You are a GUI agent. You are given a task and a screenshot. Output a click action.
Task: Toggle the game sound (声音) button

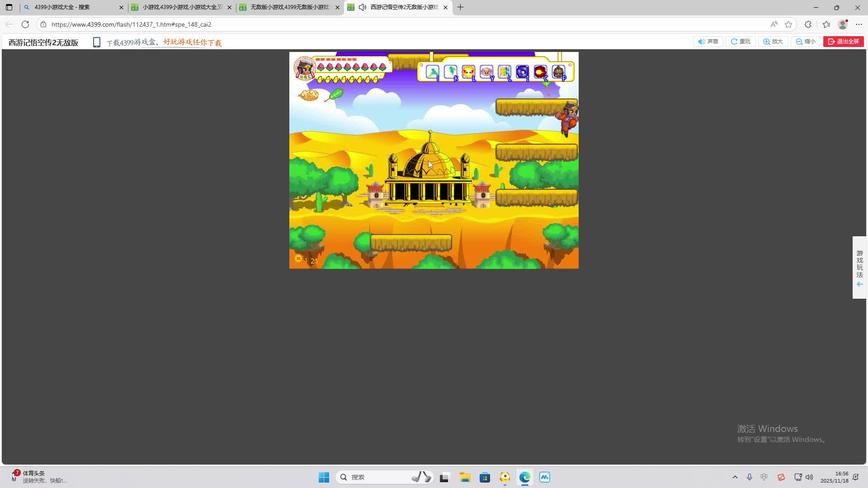(708, 42)
